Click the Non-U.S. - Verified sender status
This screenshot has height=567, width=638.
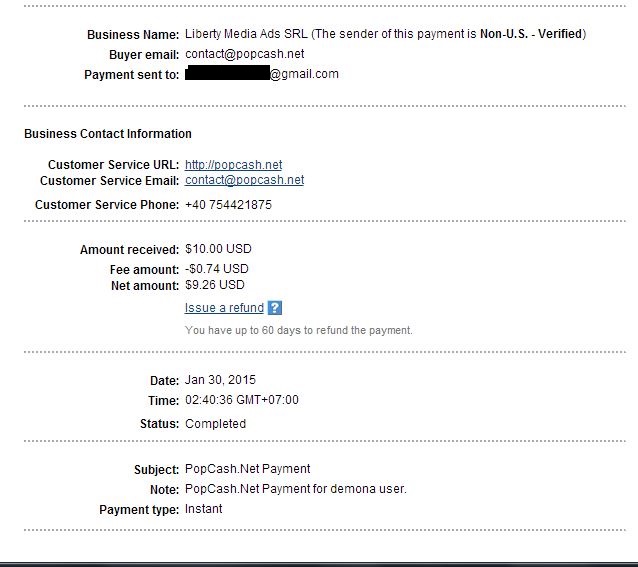[531, 34]
